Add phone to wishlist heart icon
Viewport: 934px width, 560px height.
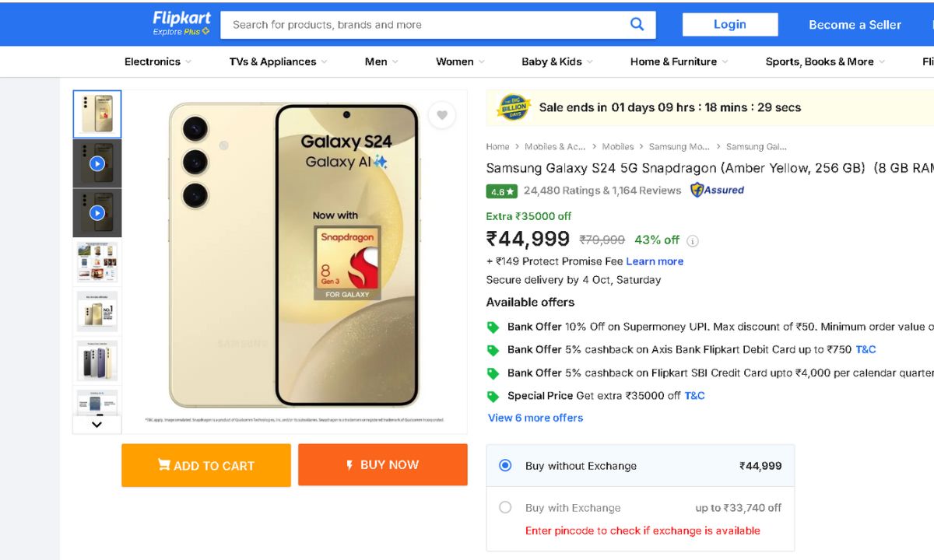[x=441, y=116]
